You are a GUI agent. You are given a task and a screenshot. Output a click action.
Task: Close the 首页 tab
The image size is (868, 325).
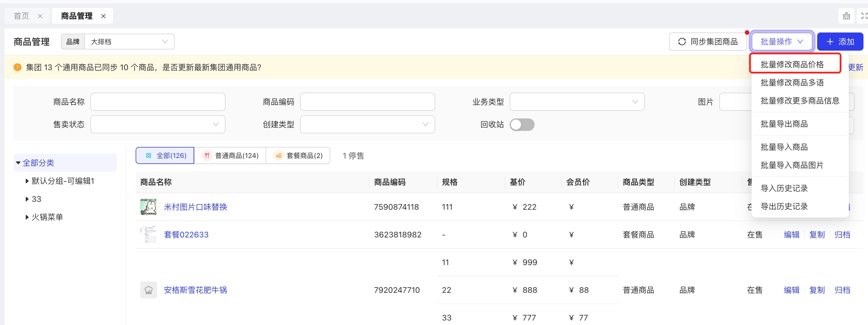[x=40, y=16]
